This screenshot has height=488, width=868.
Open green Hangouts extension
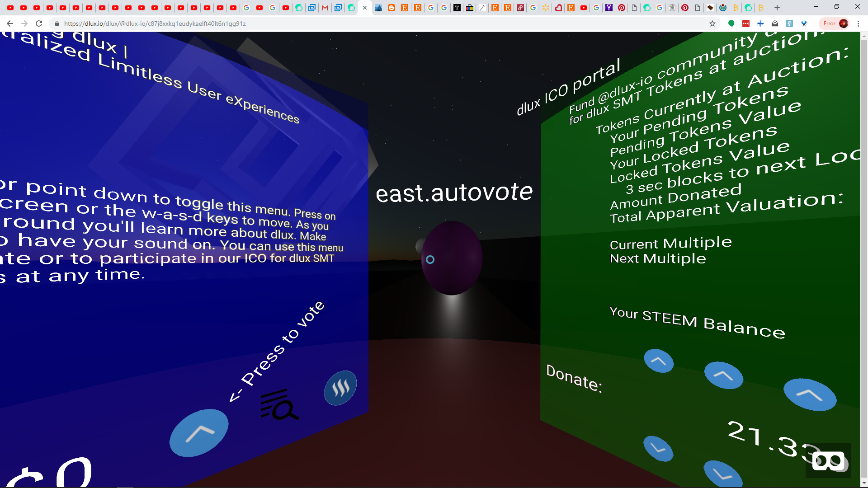pos(731,23)
